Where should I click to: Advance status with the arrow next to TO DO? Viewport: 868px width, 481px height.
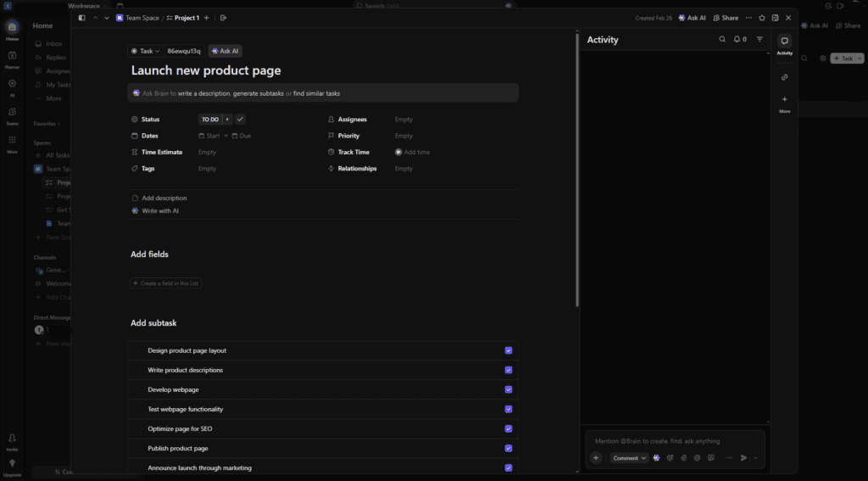pos(227,119)
